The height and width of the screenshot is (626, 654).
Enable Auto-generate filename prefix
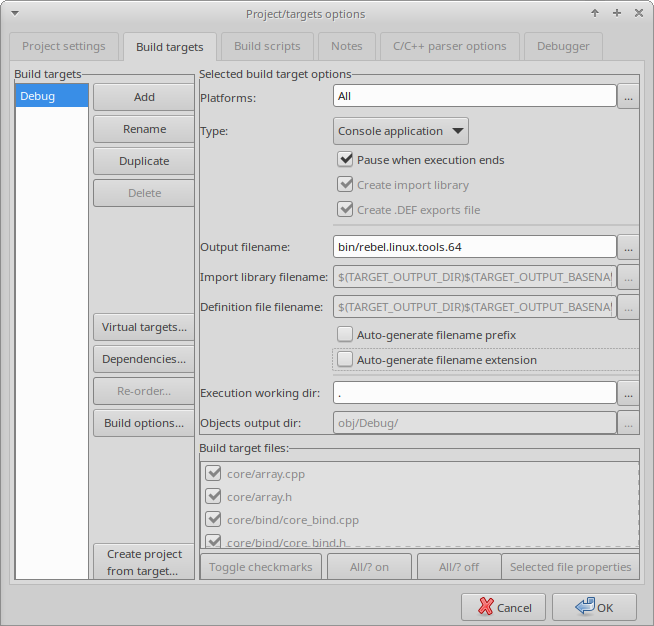[x=345, y=335]
